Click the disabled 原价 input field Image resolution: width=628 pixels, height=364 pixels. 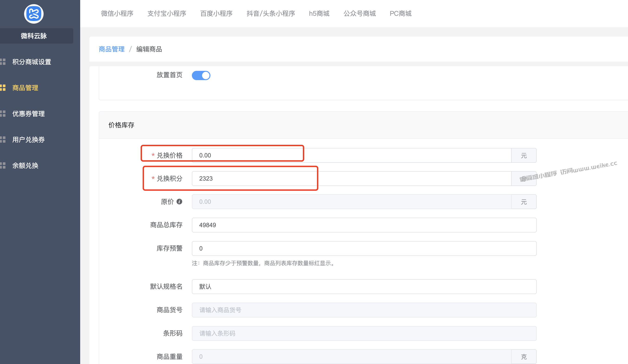351,202
